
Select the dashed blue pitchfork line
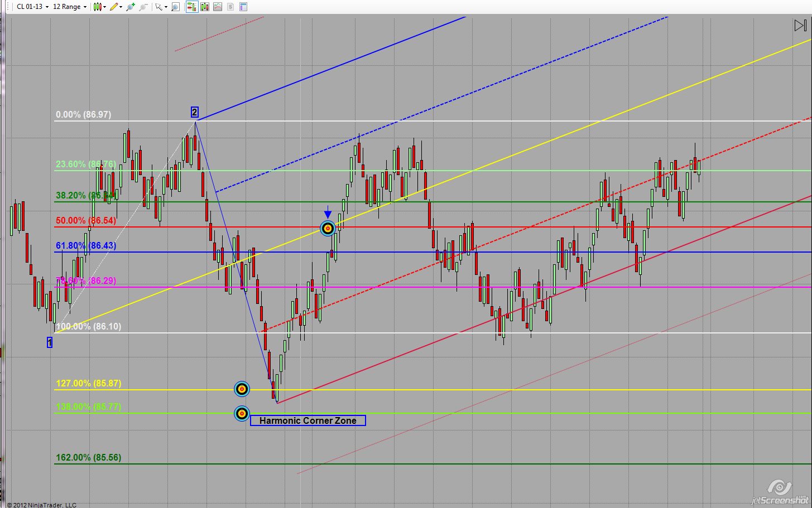tap(441, 104)
